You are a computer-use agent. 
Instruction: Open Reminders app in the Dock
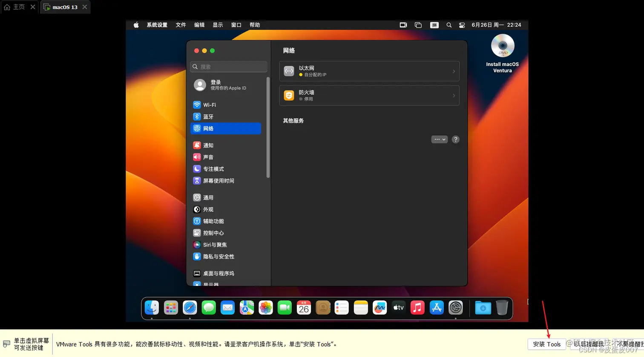point(342,308)
